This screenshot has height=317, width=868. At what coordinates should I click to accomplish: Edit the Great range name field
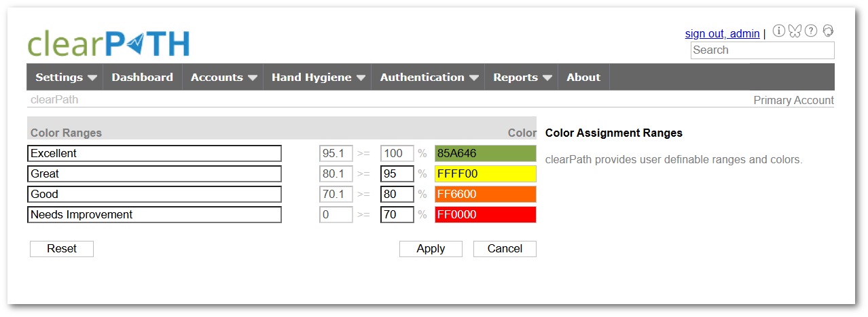[155, 173]
